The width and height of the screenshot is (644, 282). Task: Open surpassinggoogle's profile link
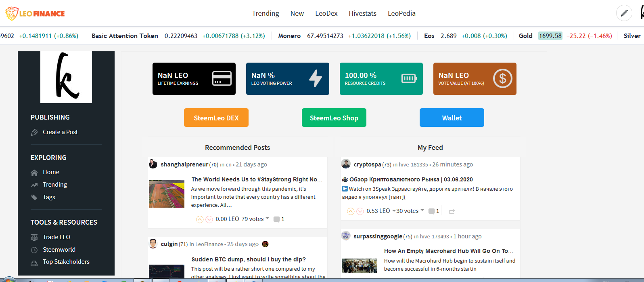point(378,236)
